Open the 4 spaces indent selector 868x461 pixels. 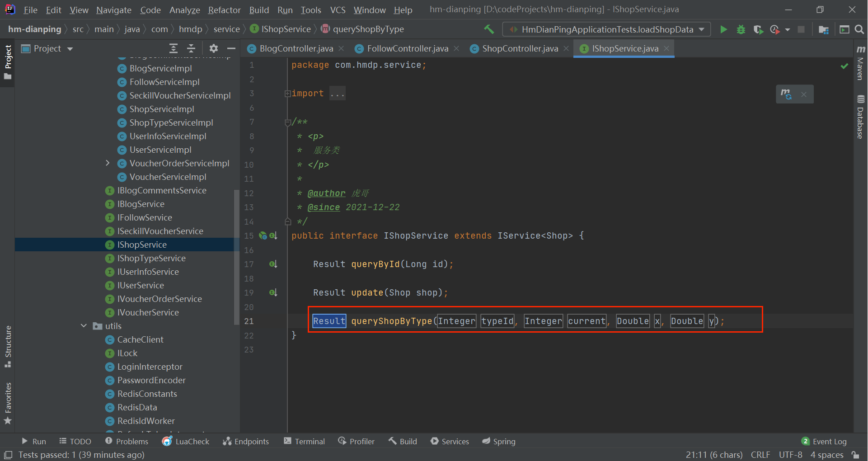point(827,455)
